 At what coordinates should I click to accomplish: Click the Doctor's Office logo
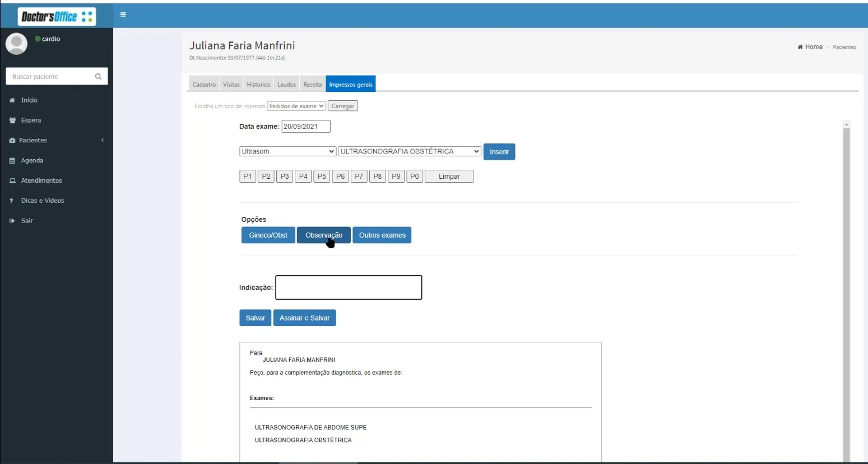57,16
